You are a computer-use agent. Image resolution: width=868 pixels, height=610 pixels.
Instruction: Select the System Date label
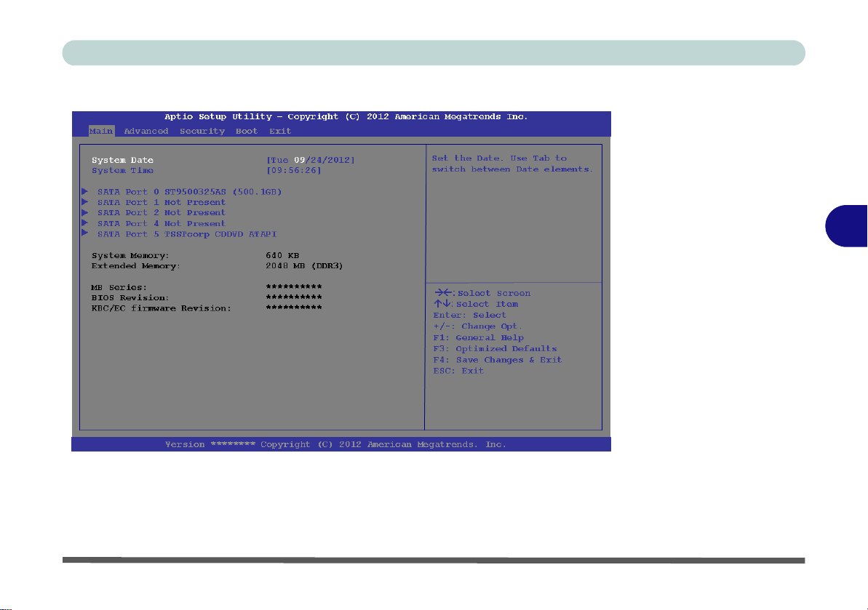[x=122, y=160]
